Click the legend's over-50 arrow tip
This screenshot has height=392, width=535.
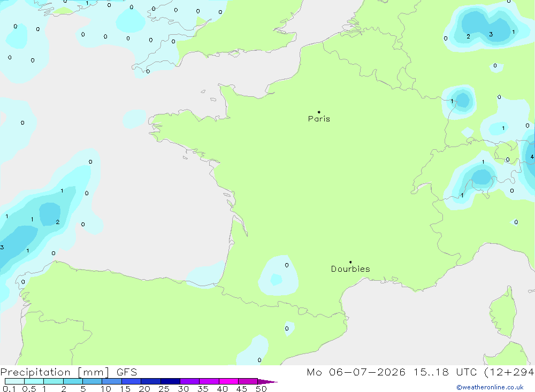point(268,382)
